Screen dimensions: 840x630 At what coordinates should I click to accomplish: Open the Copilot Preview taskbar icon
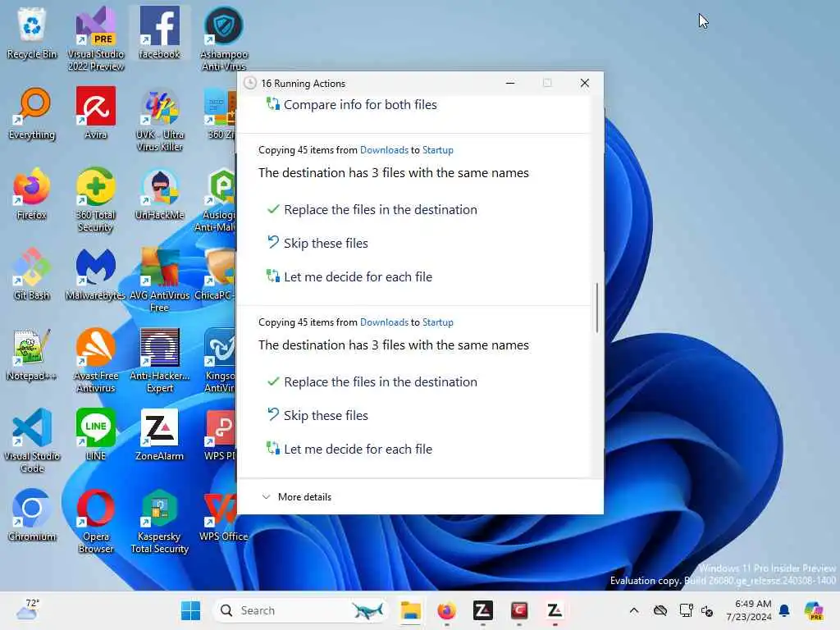click(814, 610)
